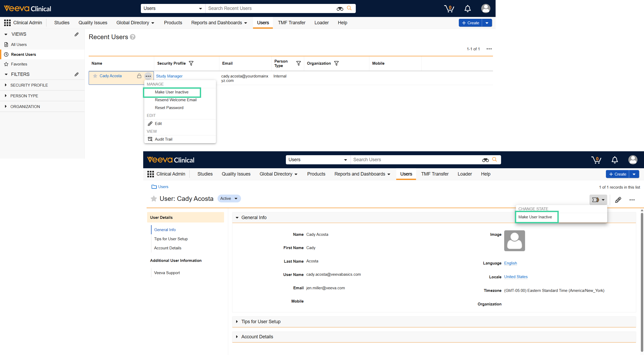Select Edit in the row actions menu
Image resolution: width=644 pixels, height=355 pixels.
tap(158, 124)
